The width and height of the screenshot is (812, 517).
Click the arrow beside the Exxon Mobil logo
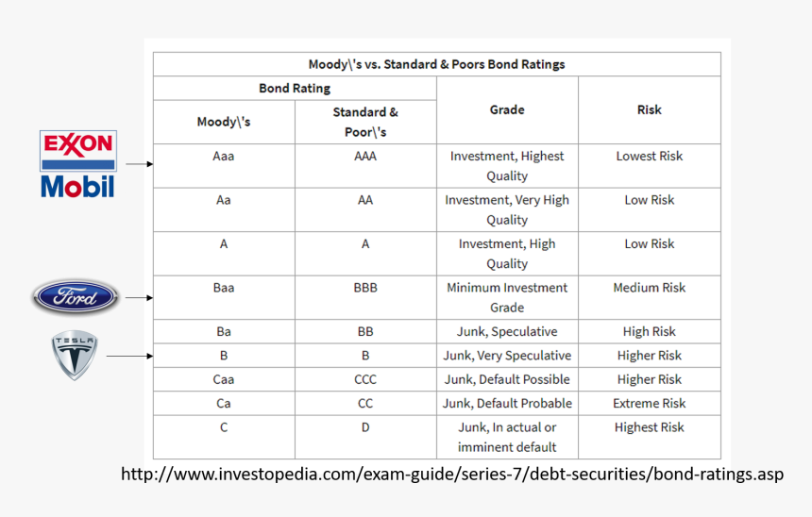139,164
